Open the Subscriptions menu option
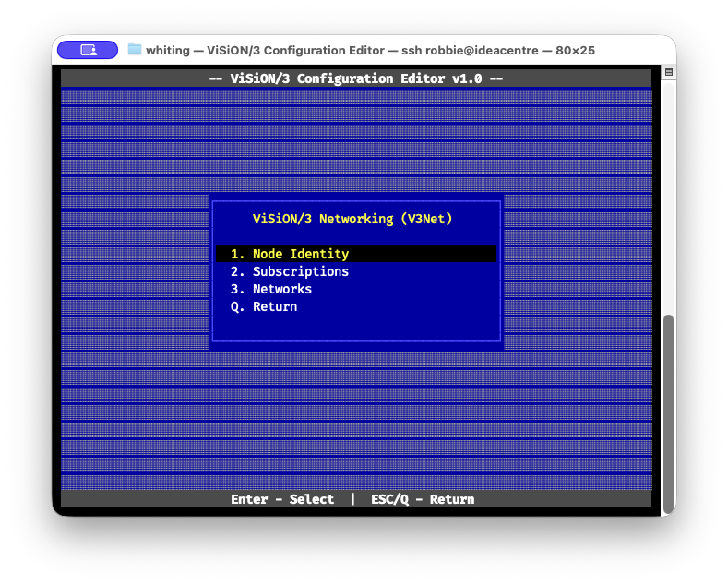The image size is (728, 585). [300, 271]
